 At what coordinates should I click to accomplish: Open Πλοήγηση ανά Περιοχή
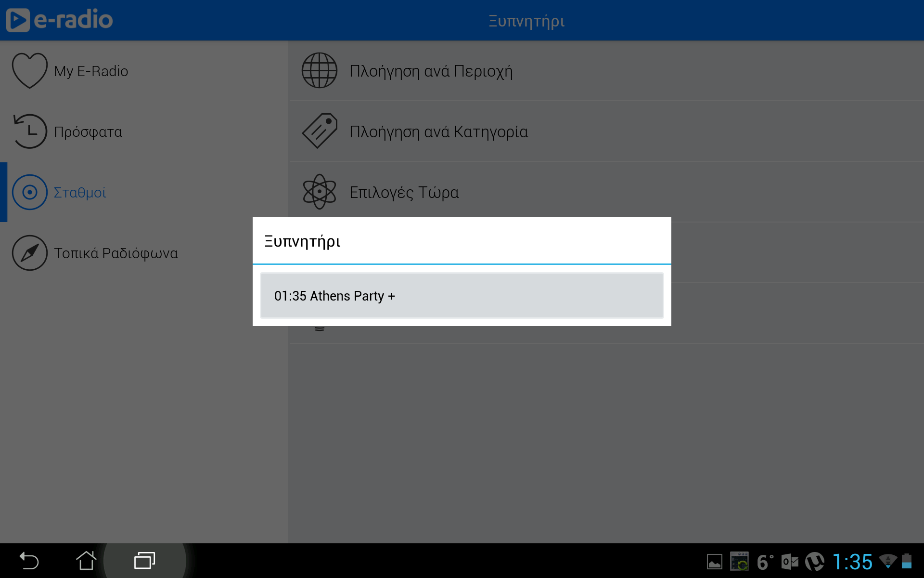point(606,71)
